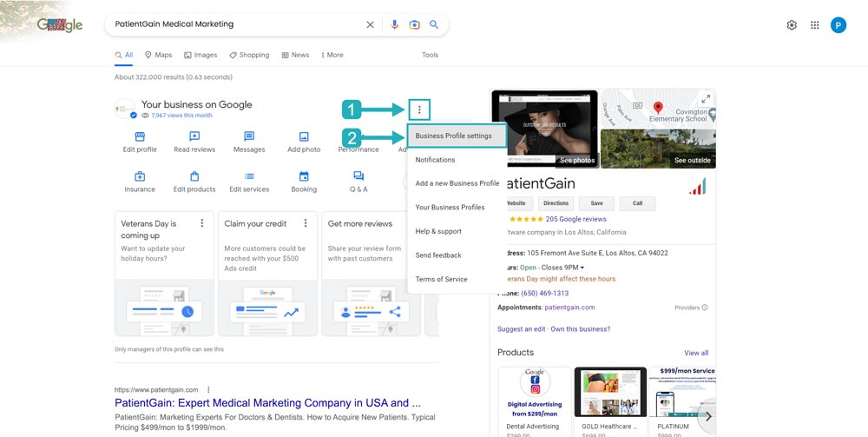This screenshot has height=437, width=868.
Task: Open Dental Advertising product card
Action: coord(535,401)
